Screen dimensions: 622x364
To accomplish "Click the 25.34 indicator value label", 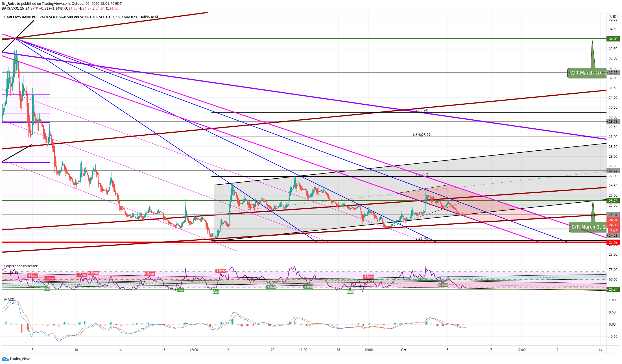I will (613, 289).
